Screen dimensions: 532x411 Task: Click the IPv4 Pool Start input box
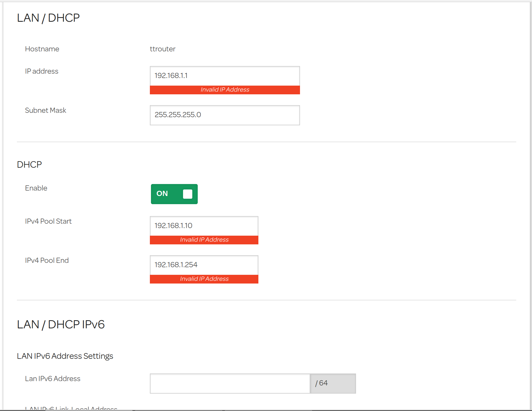tap(204, 226)
